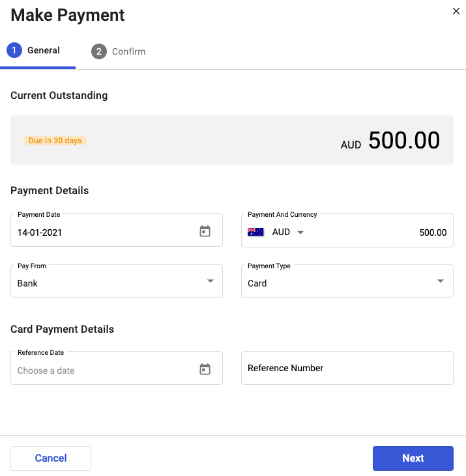Click the outstanding AUD 500.00 amount
This screenshot has width=466, height=476.
click(x=390, y=140)
